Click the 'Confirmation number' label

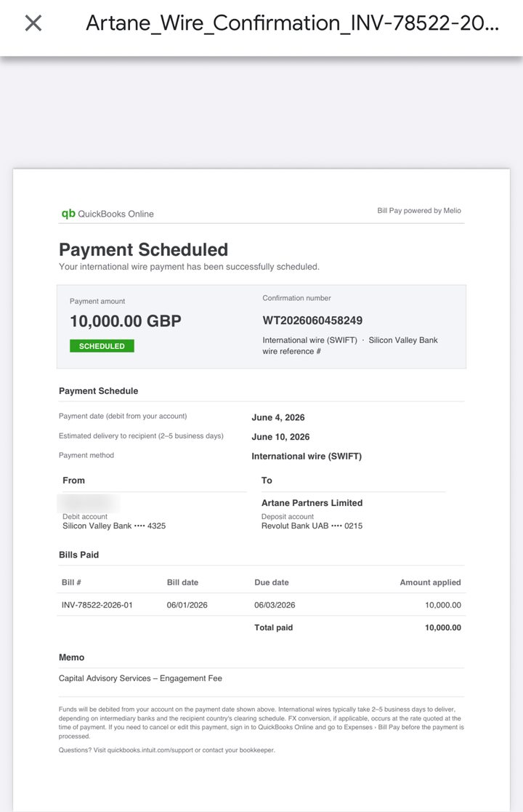point(296,298)
